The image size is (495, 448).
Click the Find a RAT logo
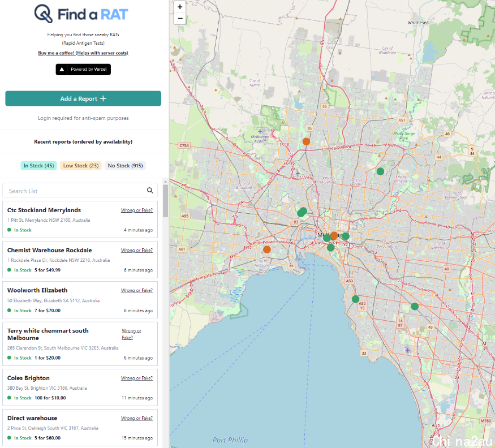point(81,14)
